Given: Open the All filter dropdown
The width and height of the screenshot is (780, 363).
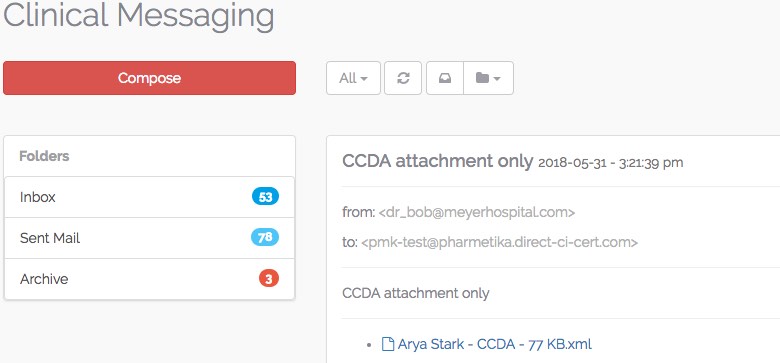Looking at the screenshot, I should (x=353, y=78).
